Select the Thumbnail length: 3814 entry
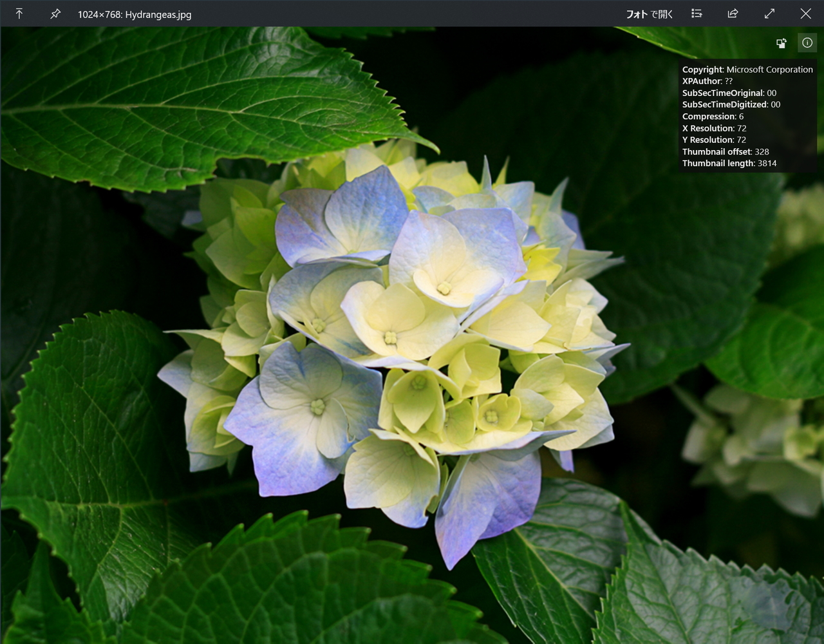The image size is (824, 644). (x=729, y=164)
